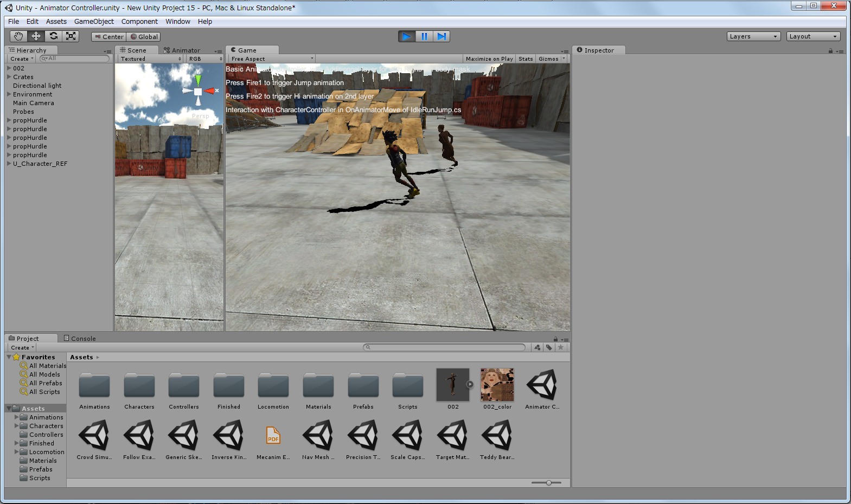Select the Locomotion folder icon in Assets

[273, 385]
